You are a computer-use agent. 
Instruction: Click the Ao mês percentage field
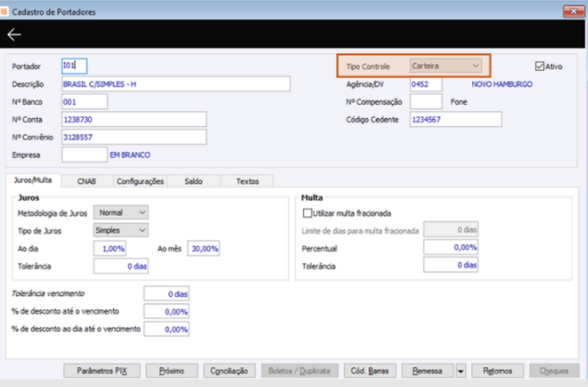click(x=204, y=248)
